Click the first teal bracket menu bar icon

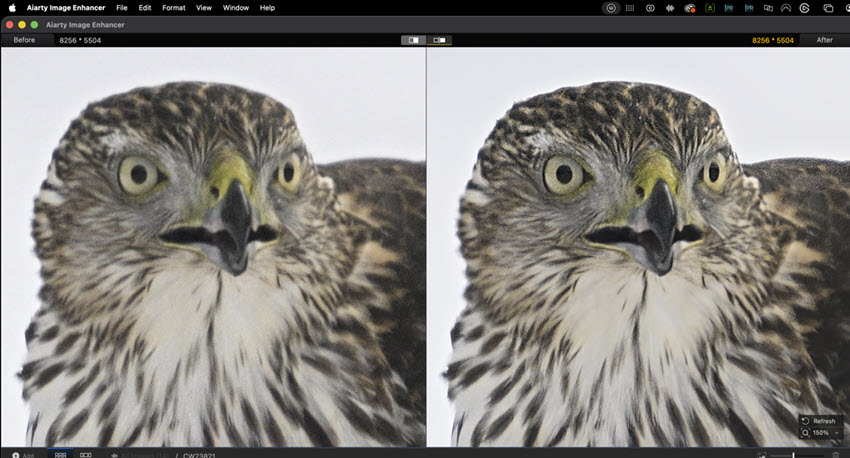click(x=729, y=8)
